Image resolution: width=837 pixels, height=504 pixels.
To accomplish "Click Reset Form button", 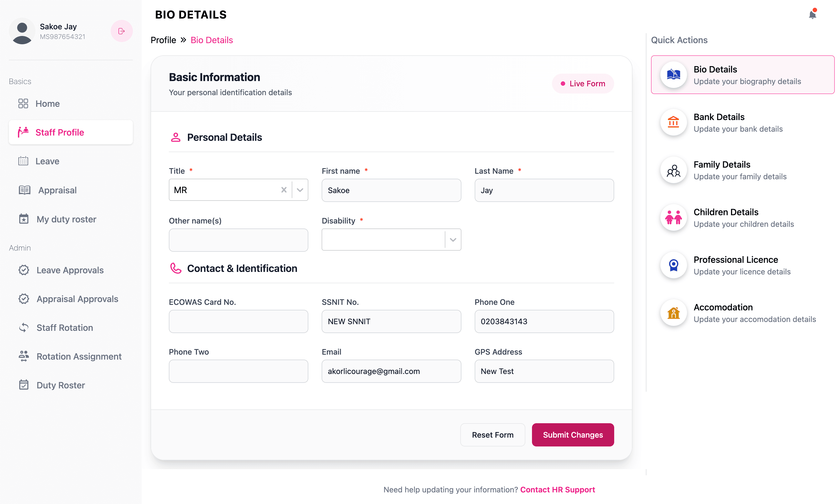I will click(x=493, y=435).
